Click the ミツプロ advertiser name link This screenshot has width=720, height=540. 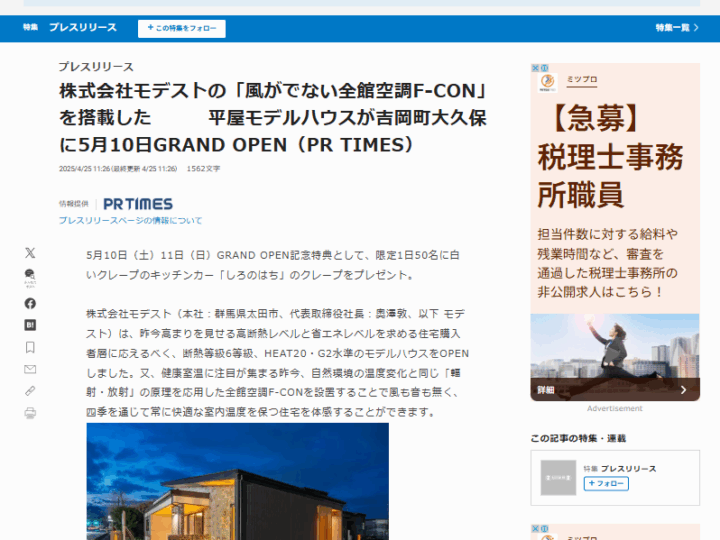tap(582, 79)
